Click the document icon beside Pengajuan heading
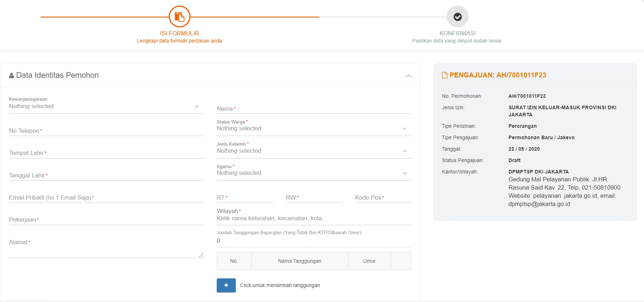The width and height of the screenshot is (644, 302). (444, 75)
